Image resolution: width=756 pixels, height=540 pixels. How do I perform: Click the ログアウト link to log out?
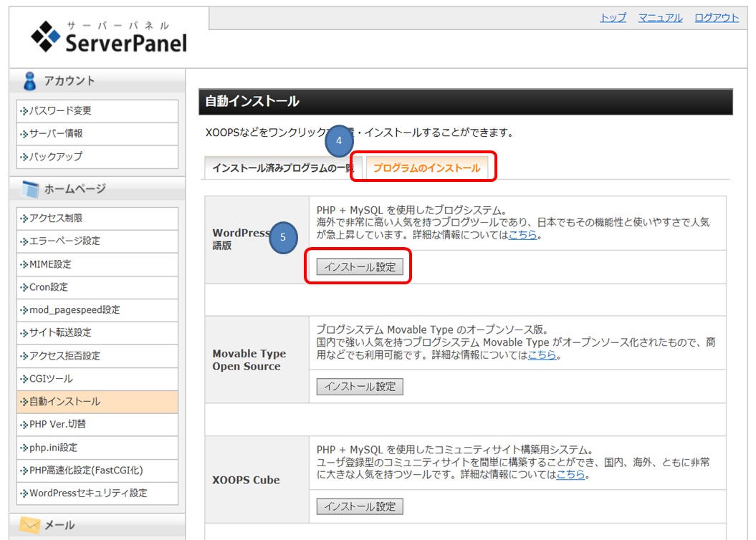(716, 18)
